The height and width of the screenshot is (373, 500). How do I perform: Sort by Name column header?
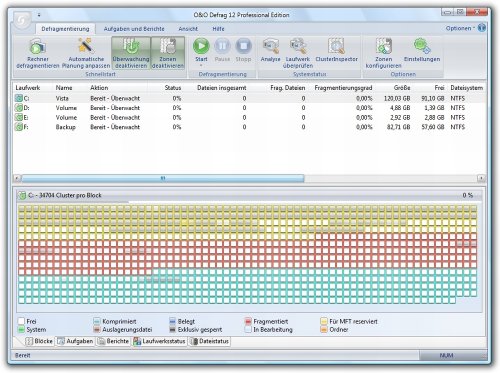click(64, 88)
